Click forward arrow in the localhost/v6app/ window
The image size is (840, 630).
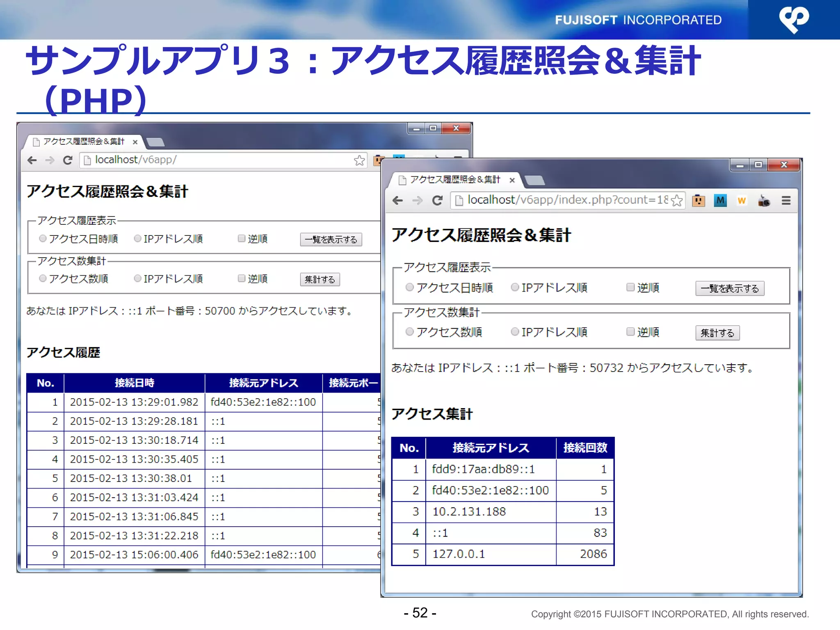pyautogui.click(x=50, y=160)
